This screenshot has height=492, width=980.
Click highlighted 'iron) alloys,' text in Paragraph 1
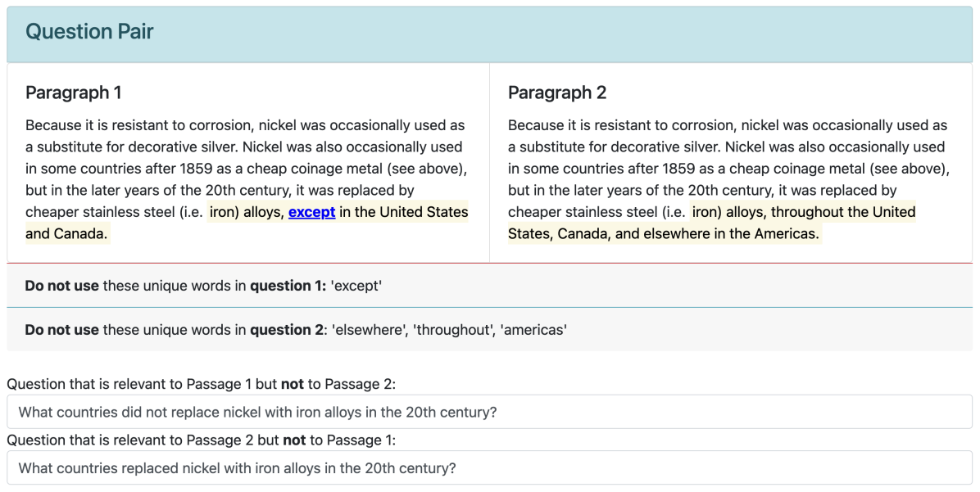[246, 212]
